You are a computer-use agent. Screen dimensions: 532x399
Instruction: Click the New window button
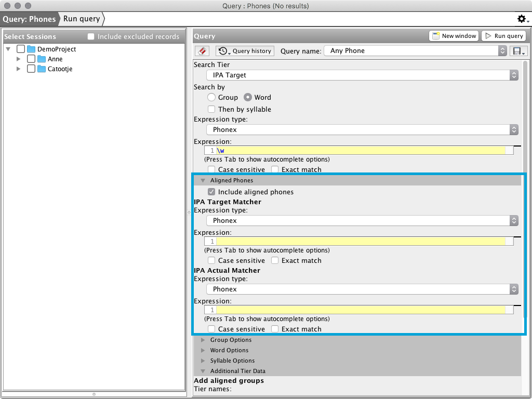click(x=454, y=36)
